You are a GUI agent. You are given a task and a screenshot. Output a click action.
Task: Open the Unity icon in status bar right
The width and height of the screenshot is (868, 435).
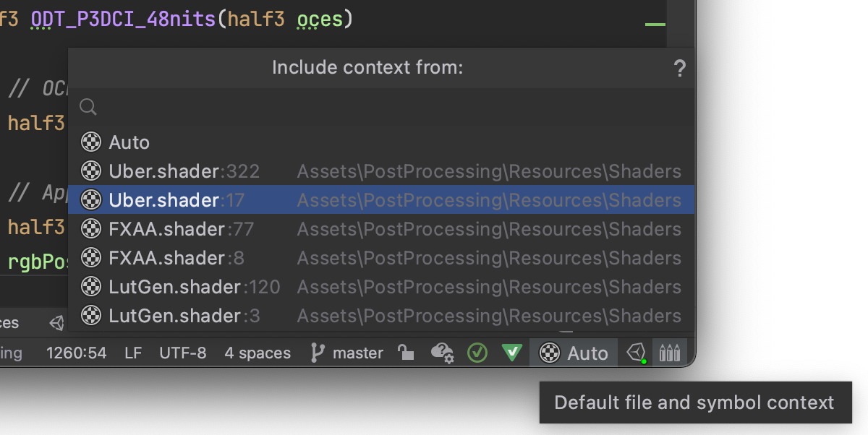636,353
